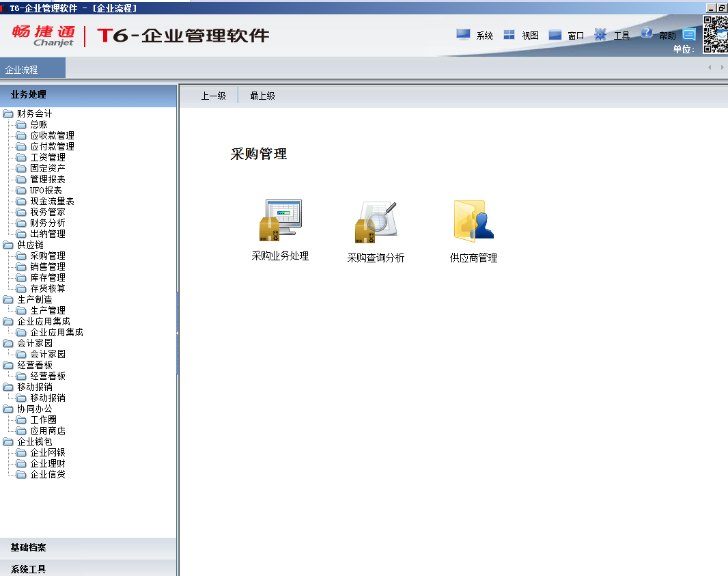This screenshot has height=576, width=728.
Task: Click the folder icon beside 工作圈
Action: [21, 420]
